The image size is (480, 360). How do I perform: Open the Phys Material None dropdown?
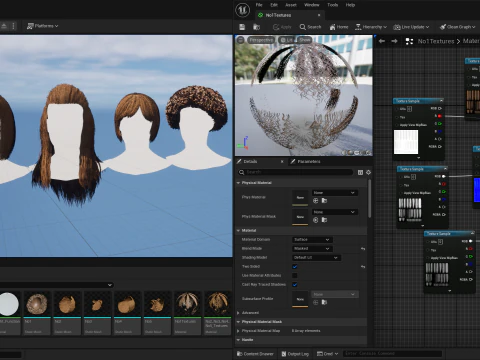[334, 193]
